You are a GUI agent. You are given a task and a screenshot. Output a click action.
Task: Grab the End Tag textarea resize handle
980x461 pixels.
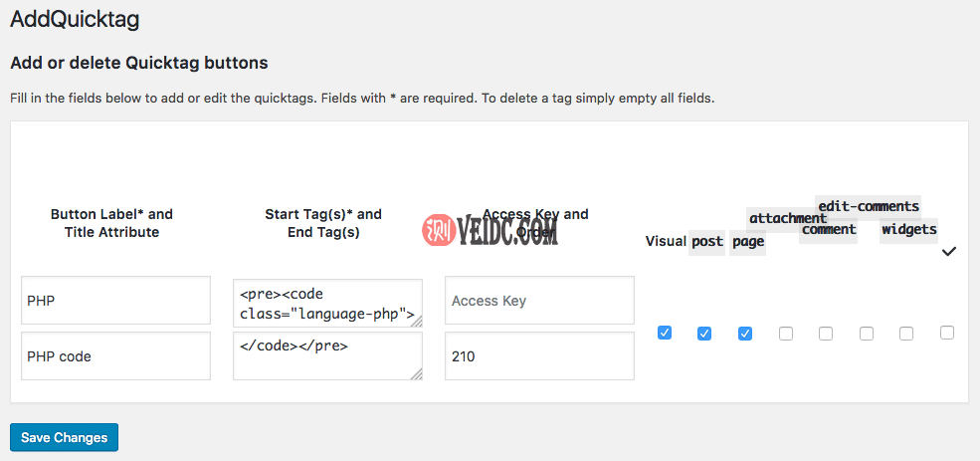coord(416,373)
